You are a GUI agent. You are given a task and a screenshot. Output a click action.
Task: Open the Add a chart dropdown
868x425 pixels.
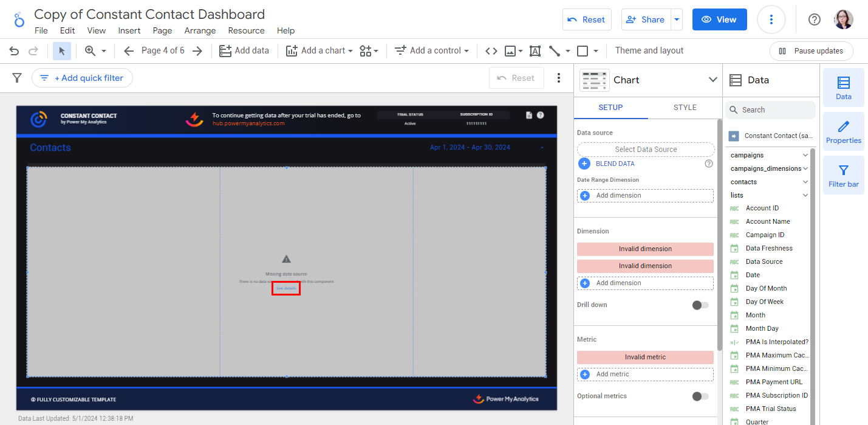(320, 51)
